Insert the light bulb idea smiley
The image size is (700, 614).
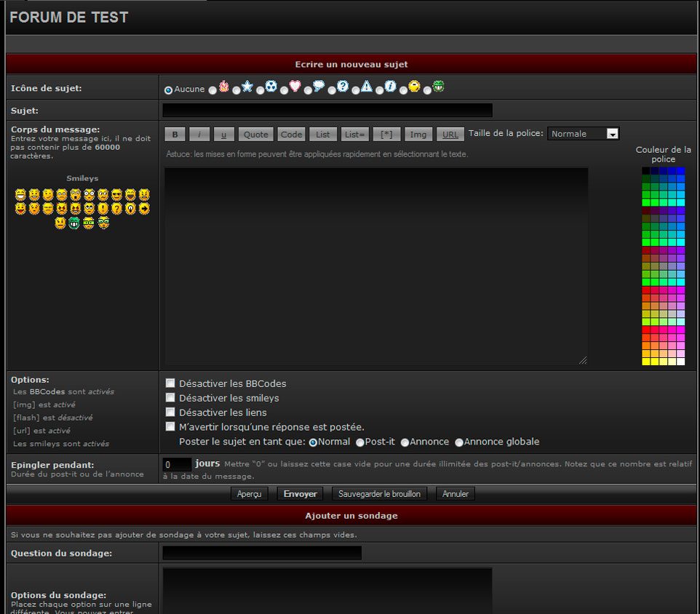(131, 209)
